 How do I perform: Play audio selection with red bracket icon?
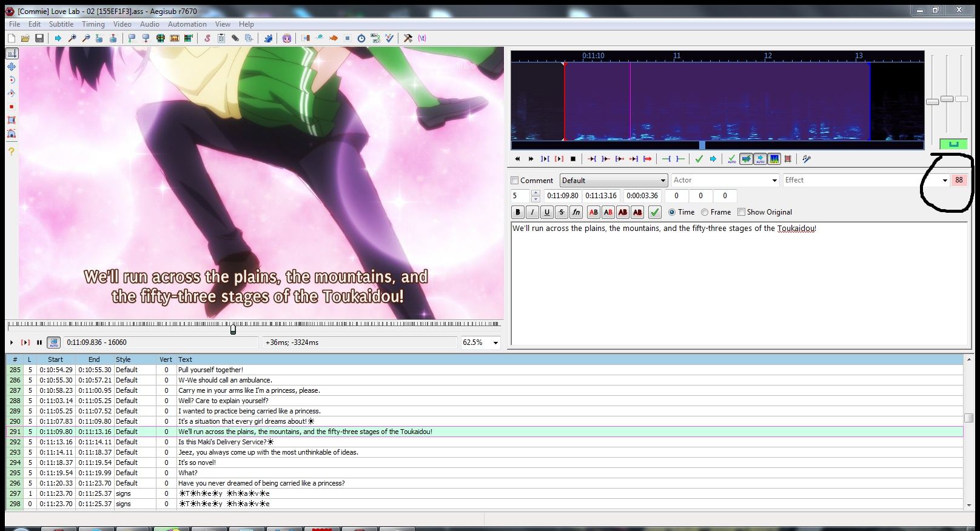tap(559, 159)
